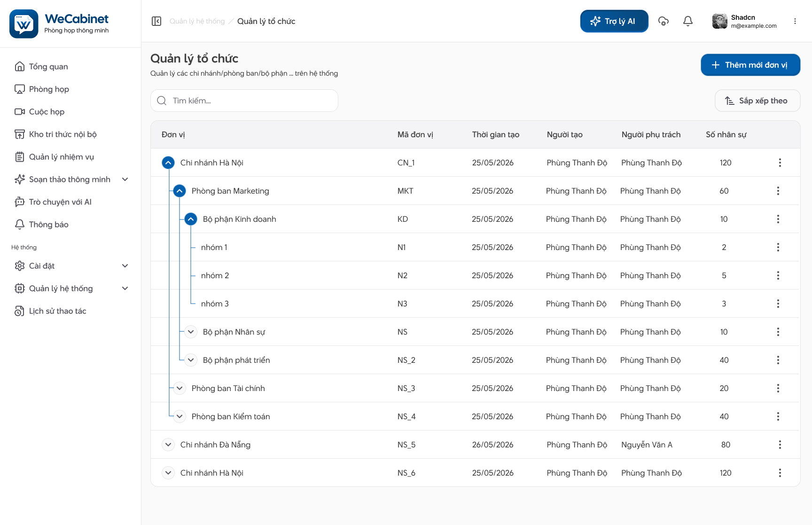Collapse Phòng ban Marketing node
Viewport: 812px width, 525px height.
pos(180,191)
